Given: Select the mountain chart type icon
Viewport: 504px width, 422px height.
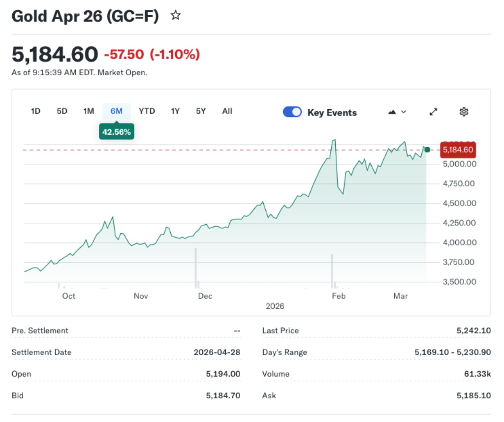Looking at the screenshot, I should [x=392, y=112].
